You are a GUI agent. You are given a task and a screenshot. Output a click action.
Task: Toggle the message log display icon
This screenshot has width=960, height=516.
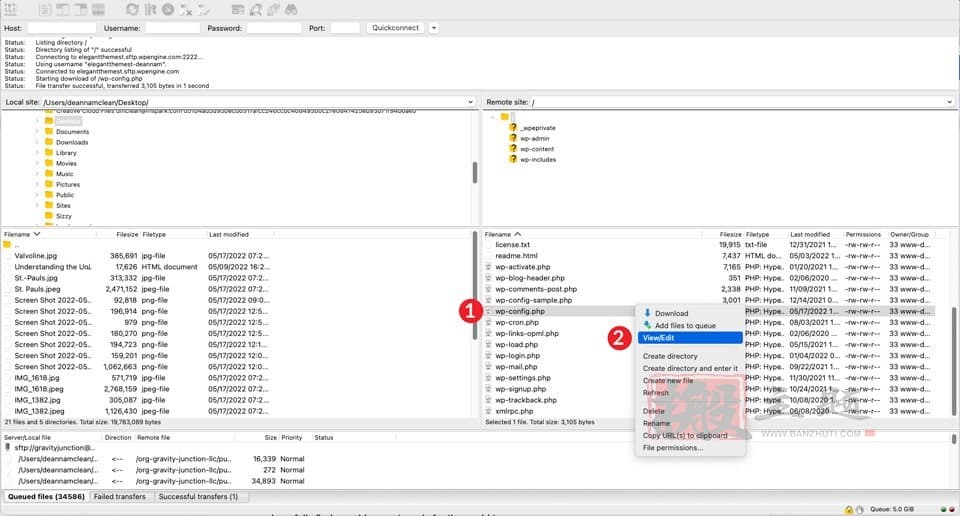(x=45, y=9)
